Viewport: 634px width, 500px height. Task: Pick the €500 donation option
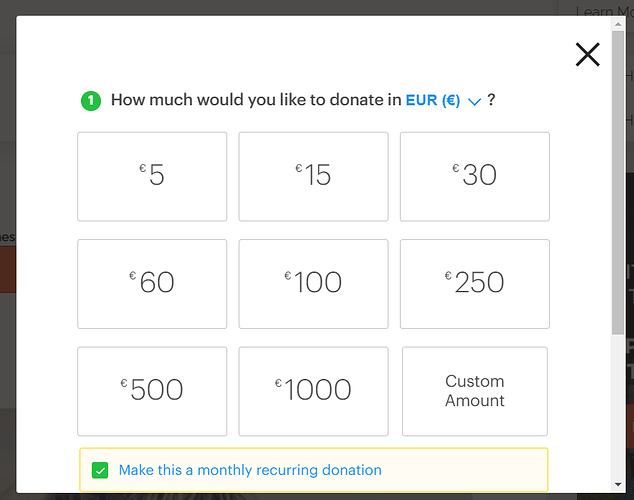click(x=152, y=391)
